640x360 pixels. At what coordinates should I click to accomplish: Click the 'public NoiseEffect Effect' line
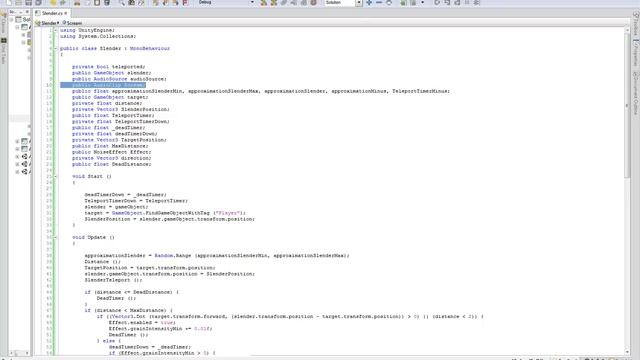tap(111, 152)
